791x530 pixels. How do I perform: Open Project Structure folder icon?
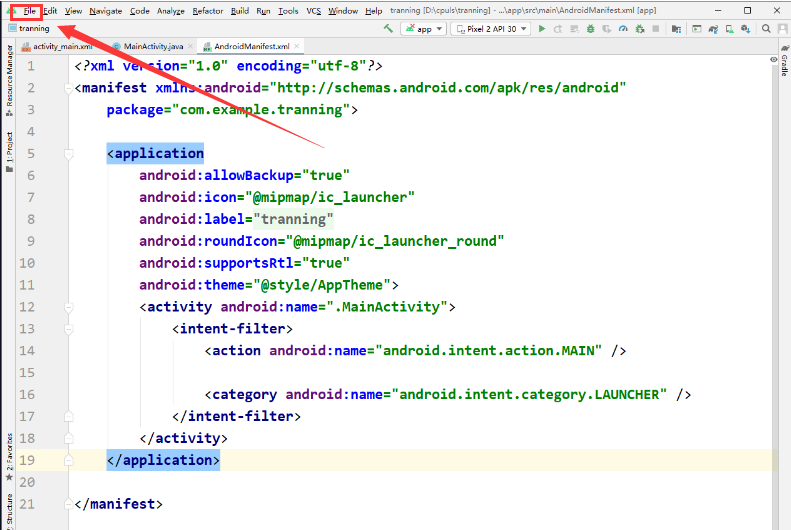point(676,29)
